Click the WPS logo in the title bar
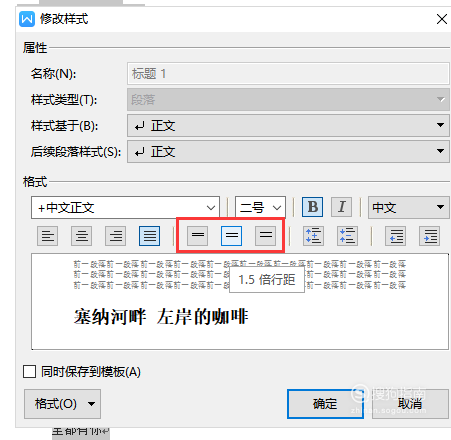Screen dimensions: 451x440 [x=27, y=19]
